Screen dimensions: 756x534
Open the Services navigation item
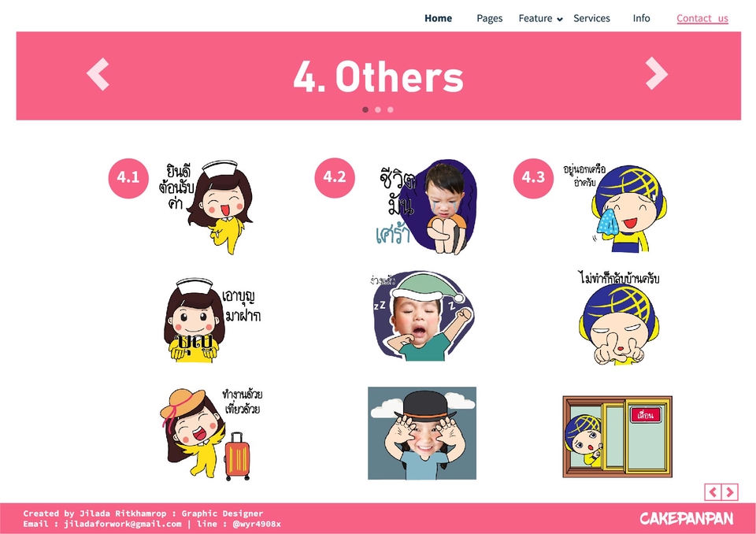point(591,18)
